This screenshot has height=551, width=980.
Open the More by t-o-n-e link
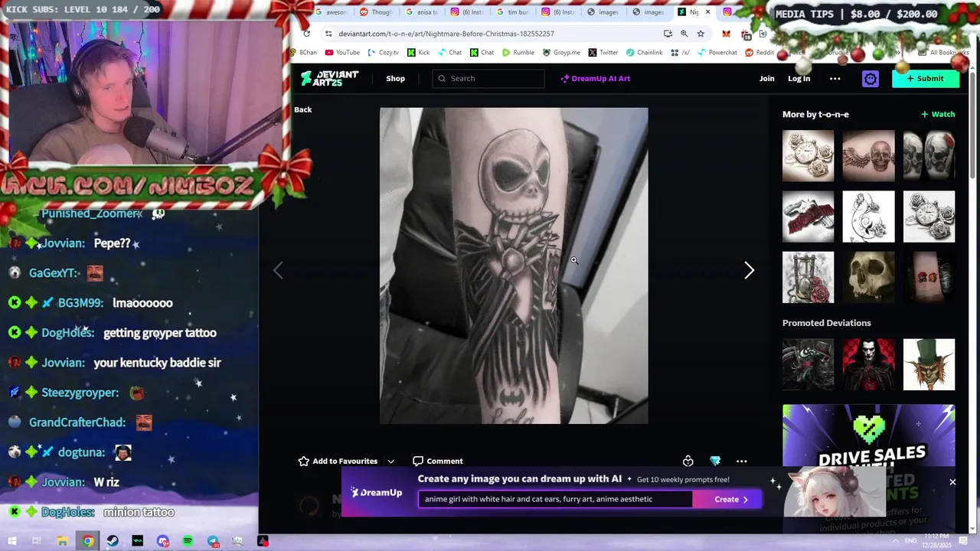[815, 114]
